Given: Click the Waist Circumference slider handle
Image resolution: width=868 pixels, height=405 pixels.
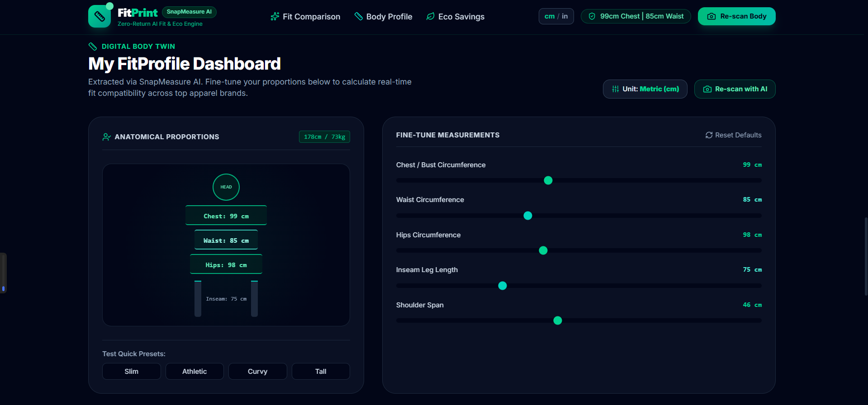Looking at the screenshot, I should tap(528, 216).
